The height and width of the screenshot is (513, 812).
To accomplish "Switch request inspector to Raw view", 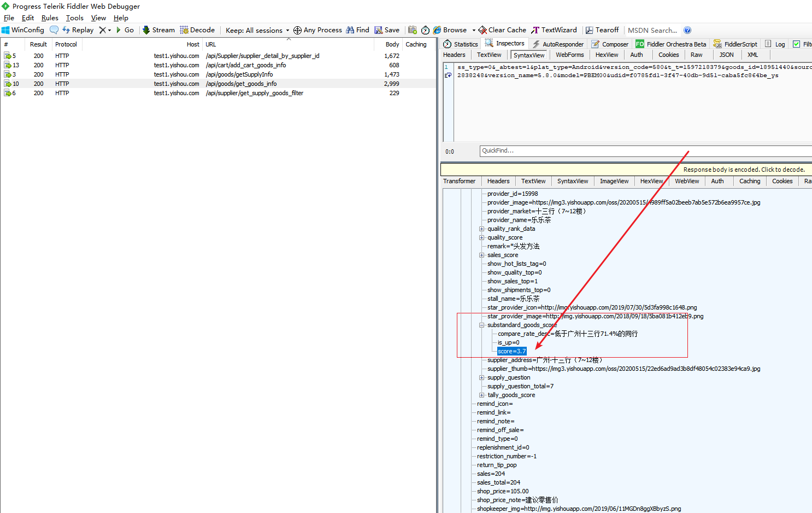I will [696, 55].
